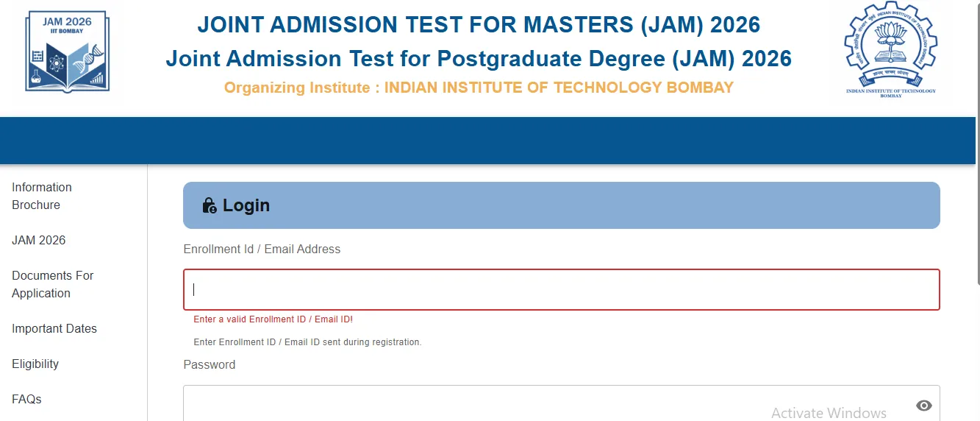Click the Password field label
Image resolution: width=980 pixels, height=421 pixels.
coord(210,364)
